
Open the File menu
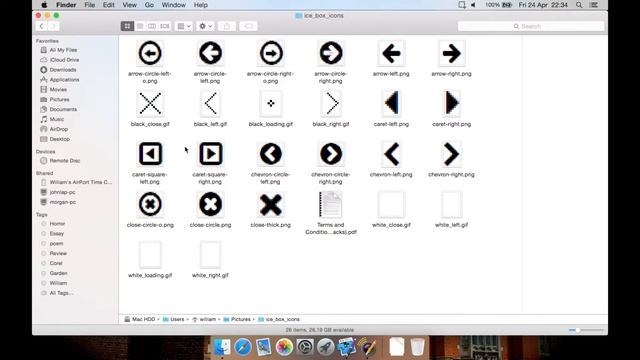click(x=89, y=5)
